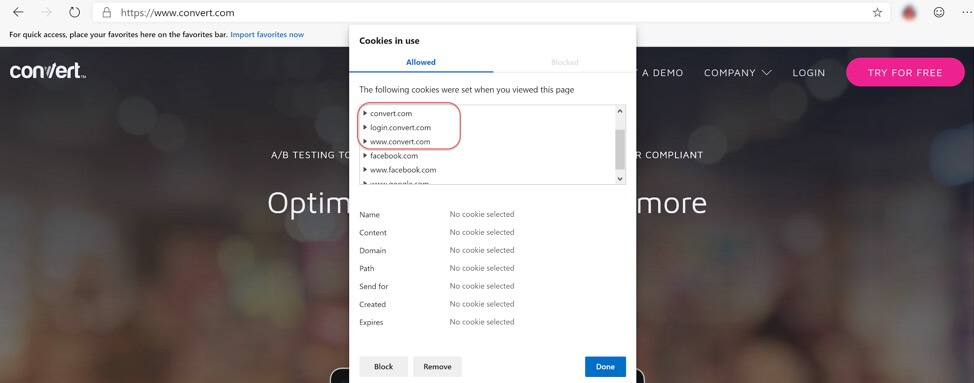Viewport: 974px width, 383px height.
Task: Click Done to close cookies dialog
Action: [x=605, y=366]
